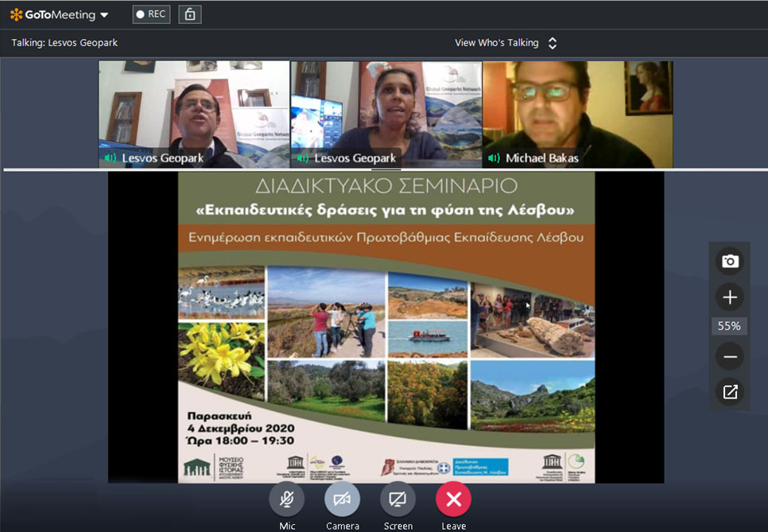Expand the View Who's Talking list
Viewport: 768px width, 532px height.
(x=553, y=43)
